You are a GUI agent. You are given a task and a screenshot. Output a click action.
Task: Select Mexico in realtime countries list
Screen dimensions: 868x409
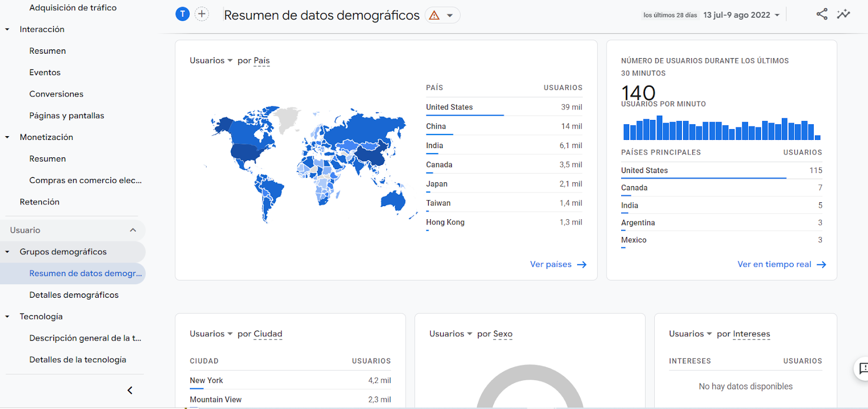(x=722, y=240)
